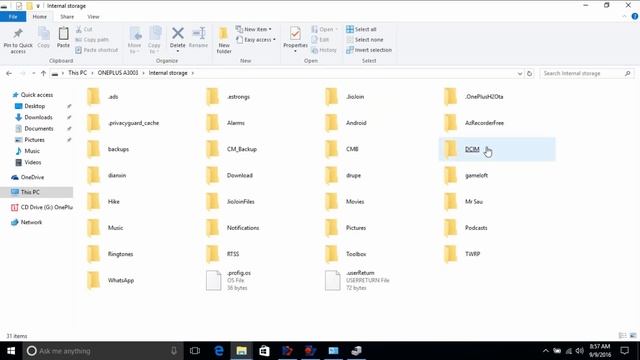640x360 pixels.
Task: Click Paste shortcut in ribbon
Action: pyautogui.click(x=97, y=50)
